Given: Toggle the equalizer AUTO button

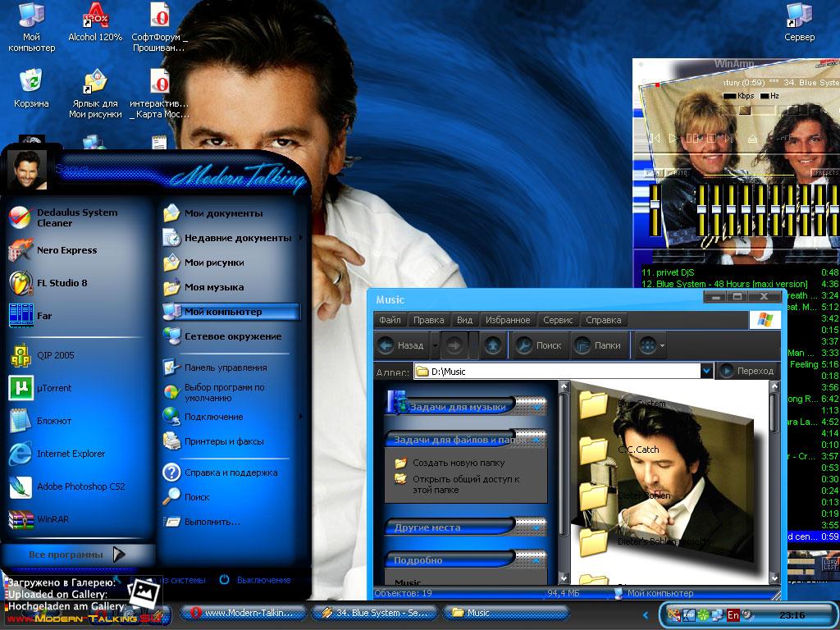Looking at the screenshot, I should pos(678,173).
